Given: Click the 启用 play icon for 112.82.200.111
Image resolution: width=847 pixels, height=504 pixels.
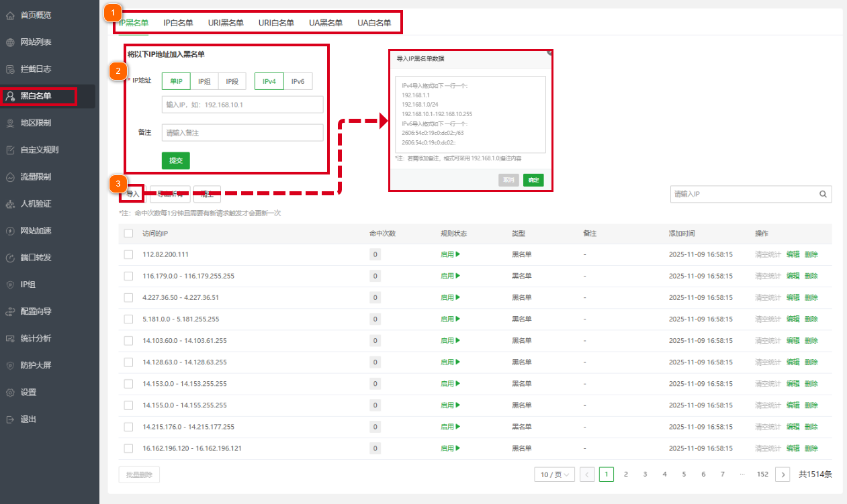Looking at the screenshot, I should 458,255.
